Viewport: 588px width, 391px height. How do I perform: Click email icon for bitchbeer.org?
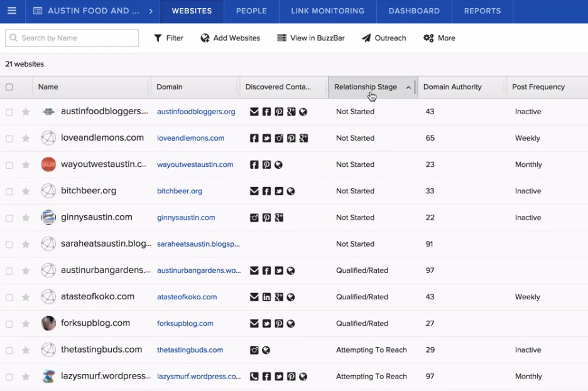click(254, 191)
